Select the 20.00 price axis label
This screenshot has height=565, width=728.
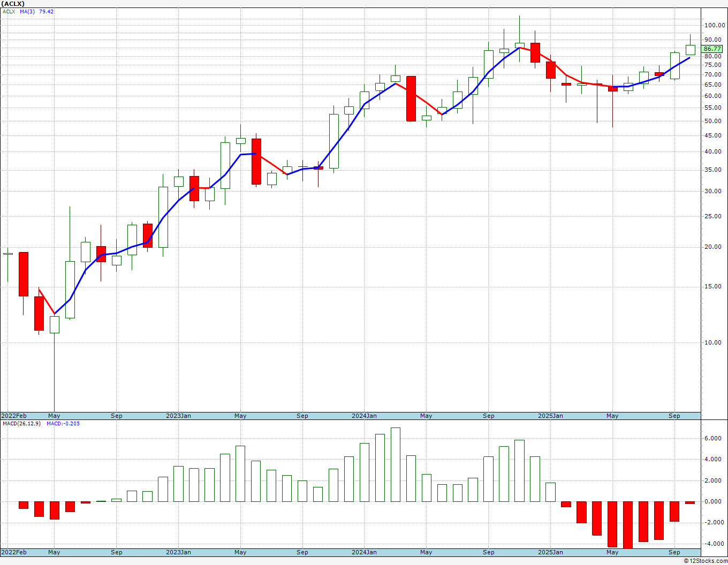click(x=713, y=247)
